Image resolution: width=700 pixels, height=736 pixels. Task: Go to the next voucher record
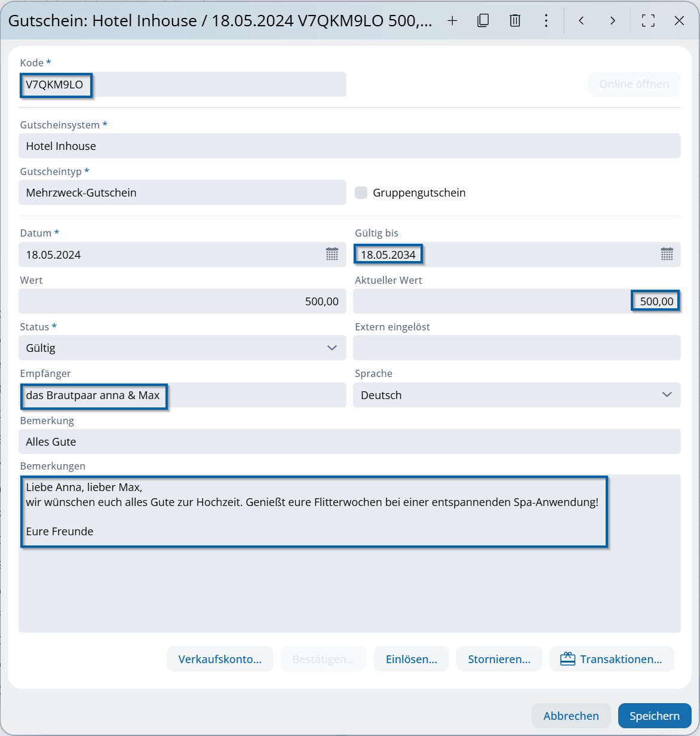click(x=612, y=21)
